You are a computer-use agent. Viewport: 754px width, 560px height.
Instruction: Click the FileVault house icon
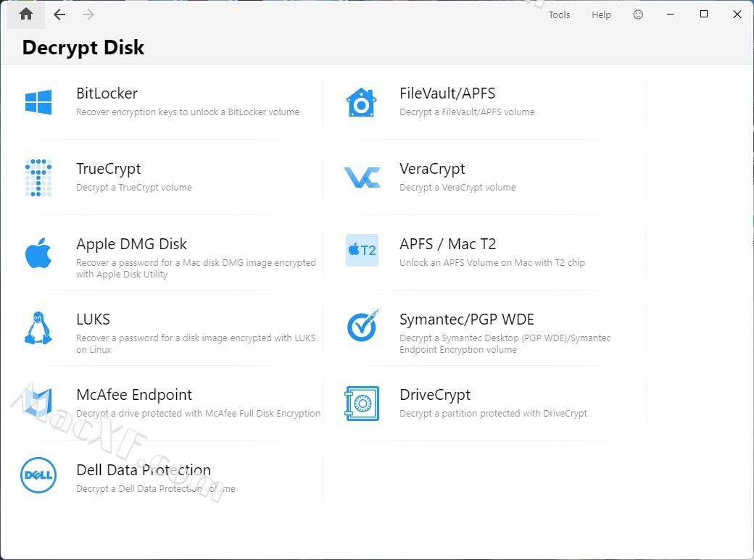click(362, 102)
